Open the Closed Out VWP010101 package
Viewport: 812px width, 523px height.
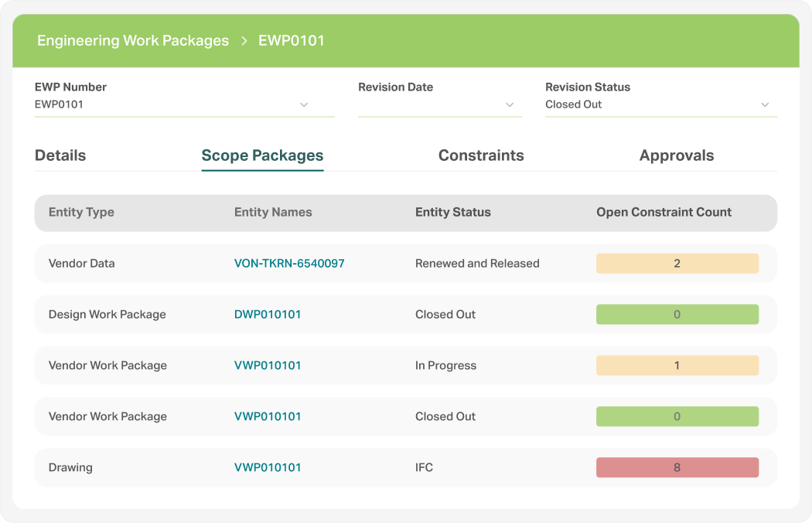[x=268, y=416]
